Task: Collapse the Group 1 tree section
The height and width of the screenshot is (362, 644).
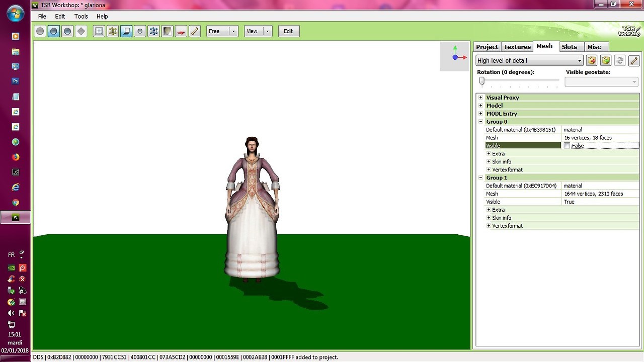Action: [x=480, y=177]
